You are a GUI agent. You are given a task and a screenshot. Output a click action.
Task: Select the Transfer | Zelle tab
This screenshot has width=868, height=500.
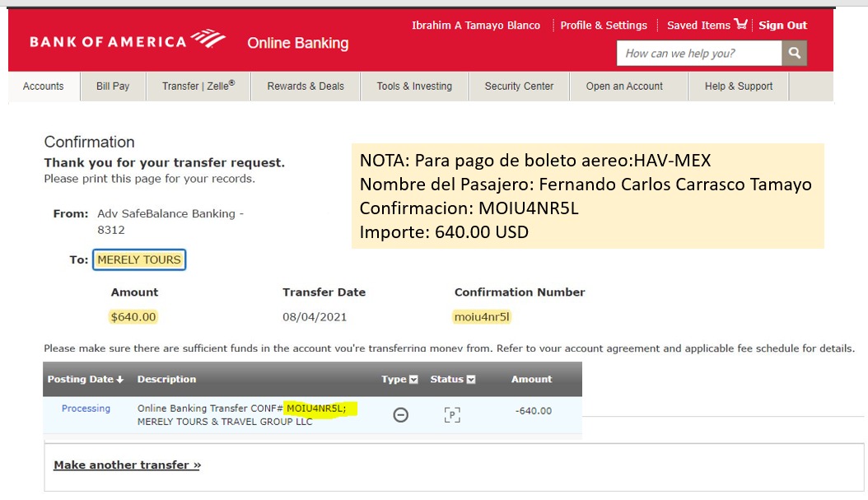pyautogui.click(x=198, y=86)
